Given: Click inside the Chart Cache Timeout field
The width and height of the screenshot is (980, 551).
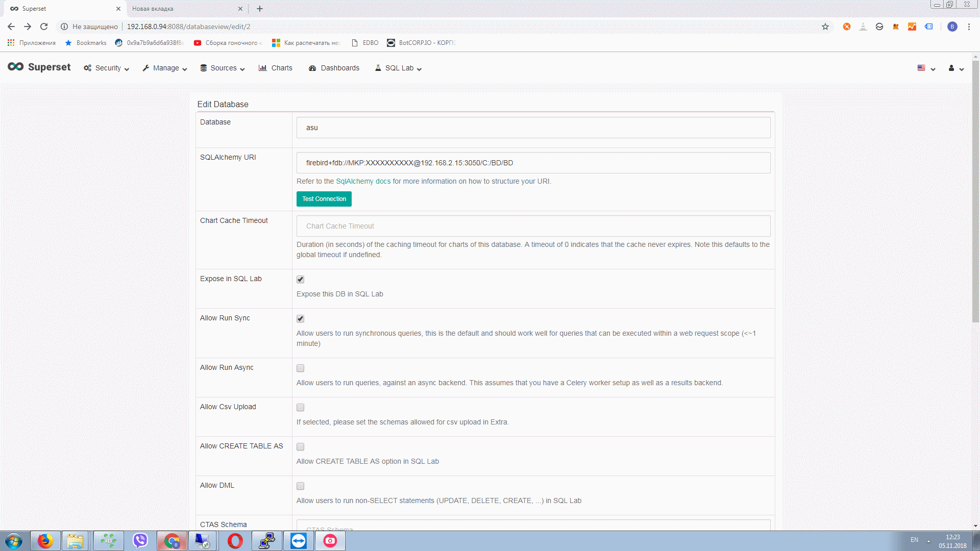Looking at the screenshot, I should [533, 226].
